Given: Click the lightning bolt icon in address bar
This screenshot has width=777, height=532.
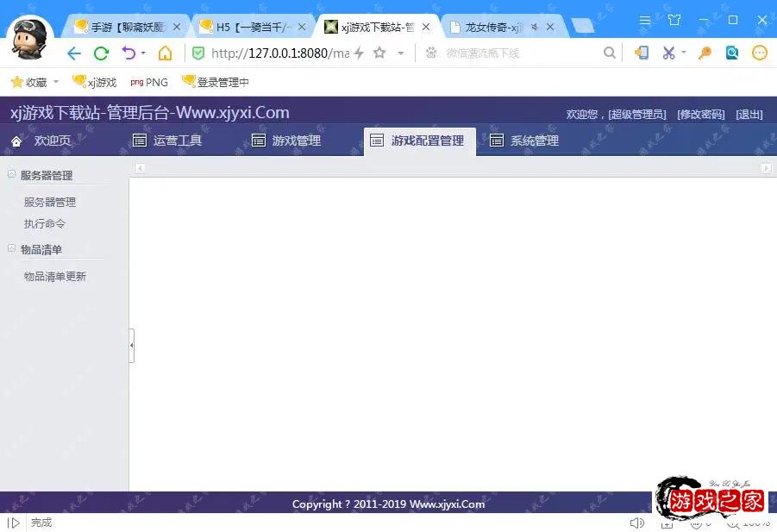Looking at the screenshot, I should click(x=360, y=53).
